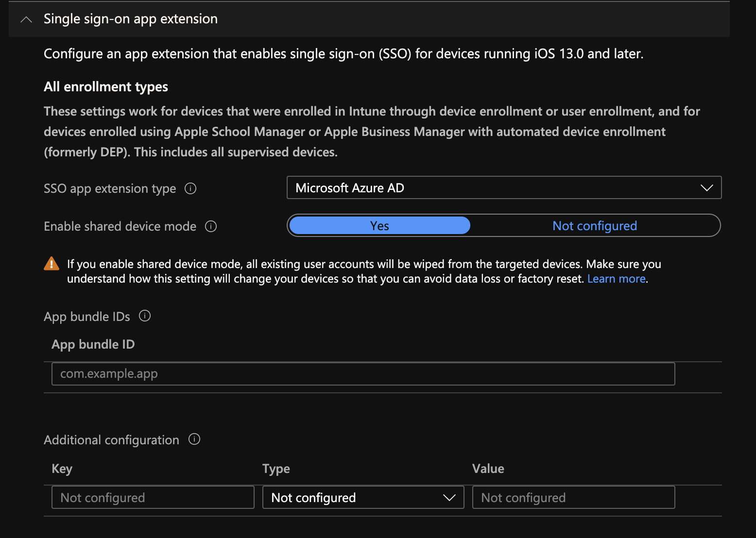
Task: Open the Type dropdown under Additional configuration
Action: point(363,497)
